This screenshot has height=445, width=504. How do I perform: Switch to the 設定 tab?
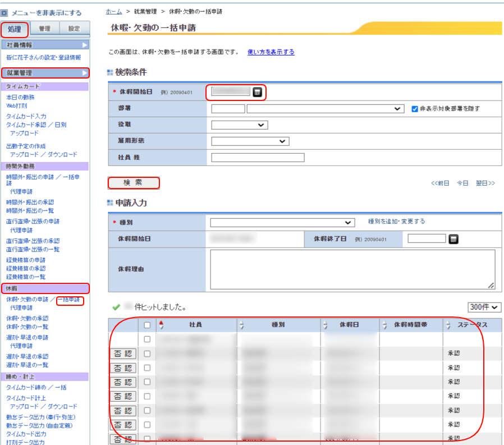[x=74, y=29]
